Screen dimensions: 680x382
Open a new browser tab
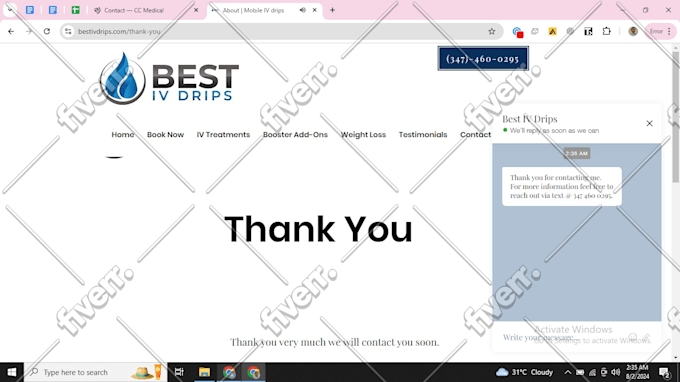tap(332, 10)
